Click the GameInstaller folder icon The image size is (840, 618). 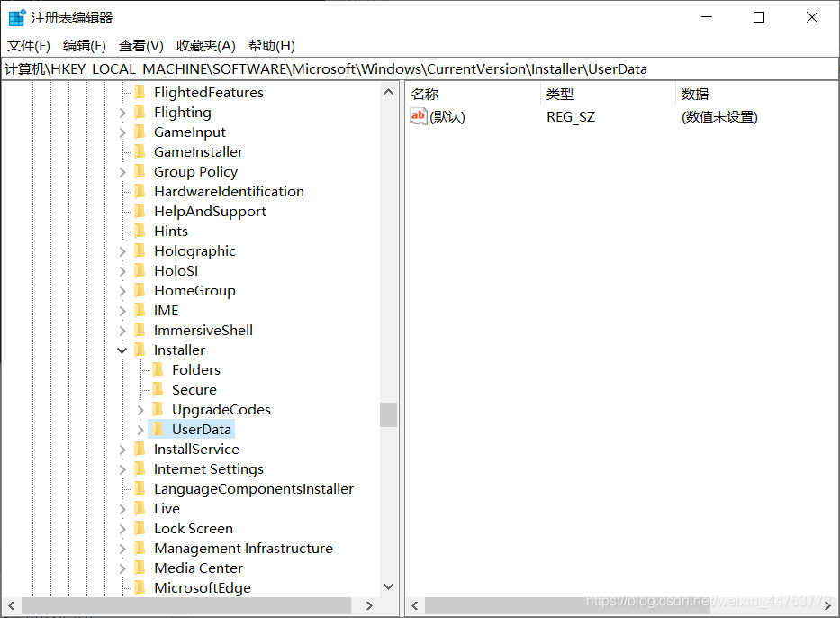click(140, 151)
